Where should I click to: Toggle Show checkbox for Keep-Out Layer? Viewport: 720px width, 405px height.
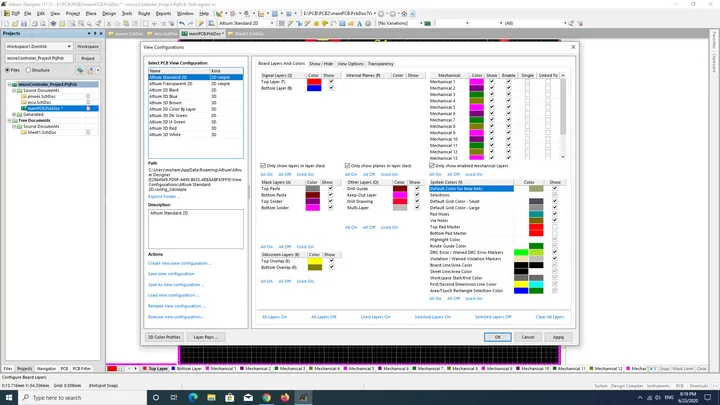click(417, 195)
